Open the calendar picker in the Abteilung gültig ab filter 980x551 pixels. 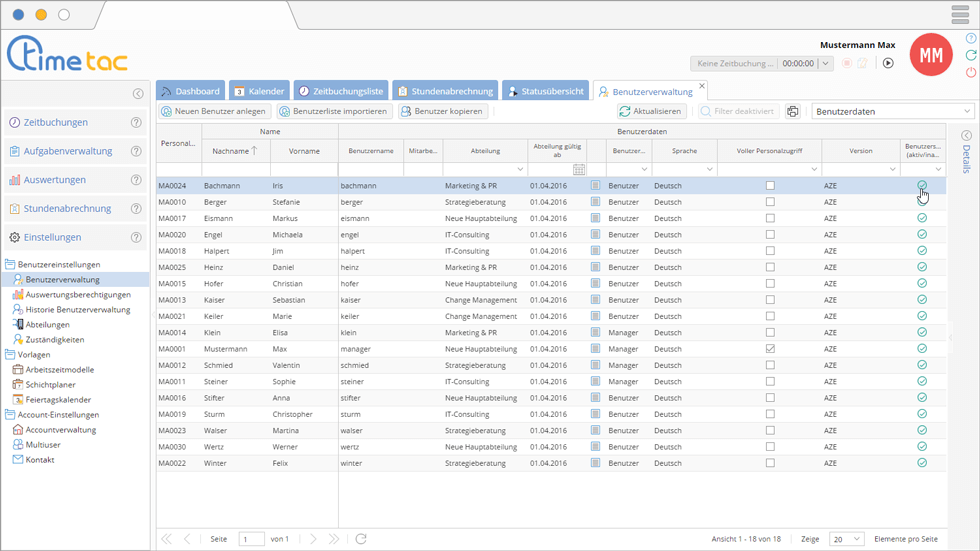(579, 170)
